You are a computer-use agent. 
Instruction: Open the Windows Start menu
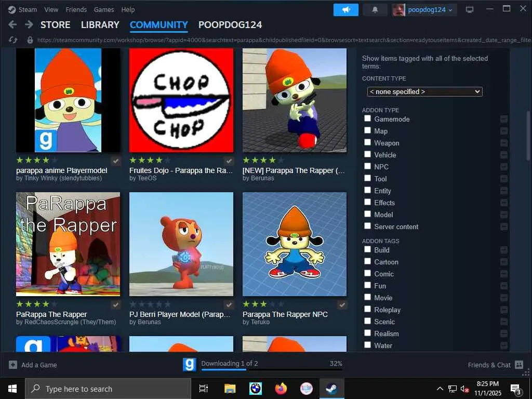[x=12, y=389]
